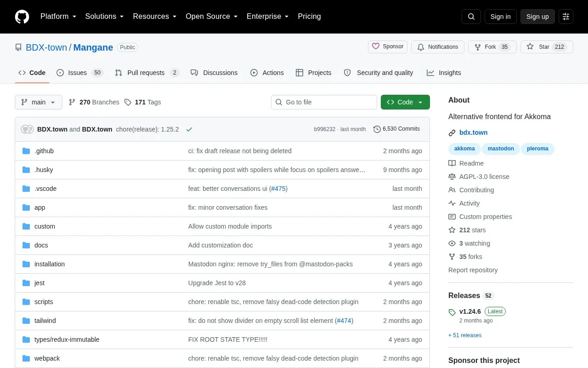The height and width of the screenshot is (368, 588).
Task: View the 3 watching list
Action: pos(469,243)
